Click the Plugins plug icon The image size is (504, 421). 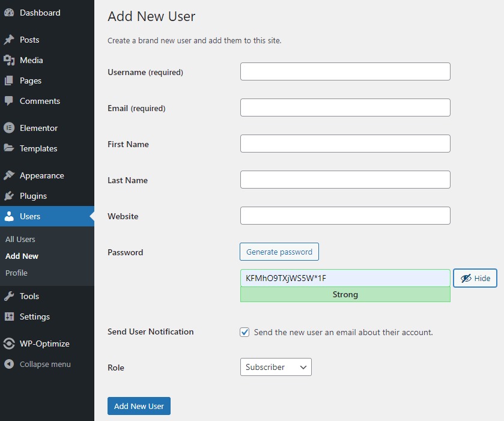(x=9, y=196)
